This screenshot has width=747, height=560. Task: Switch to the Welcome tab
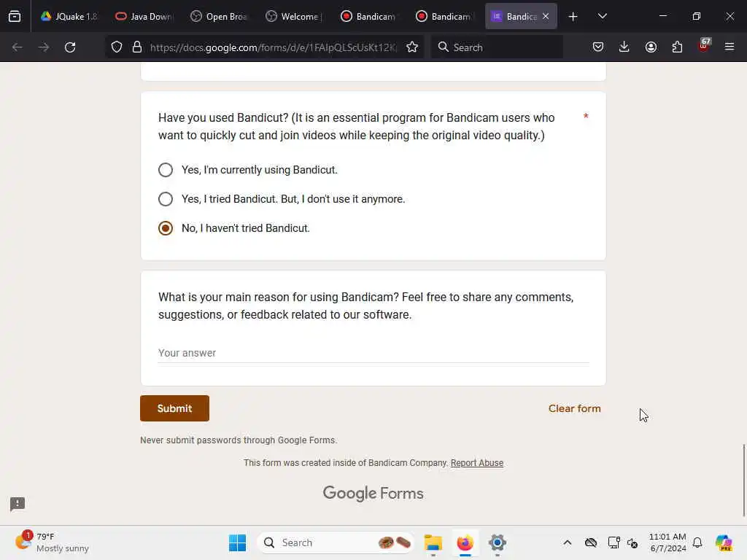tap(295, 16)
